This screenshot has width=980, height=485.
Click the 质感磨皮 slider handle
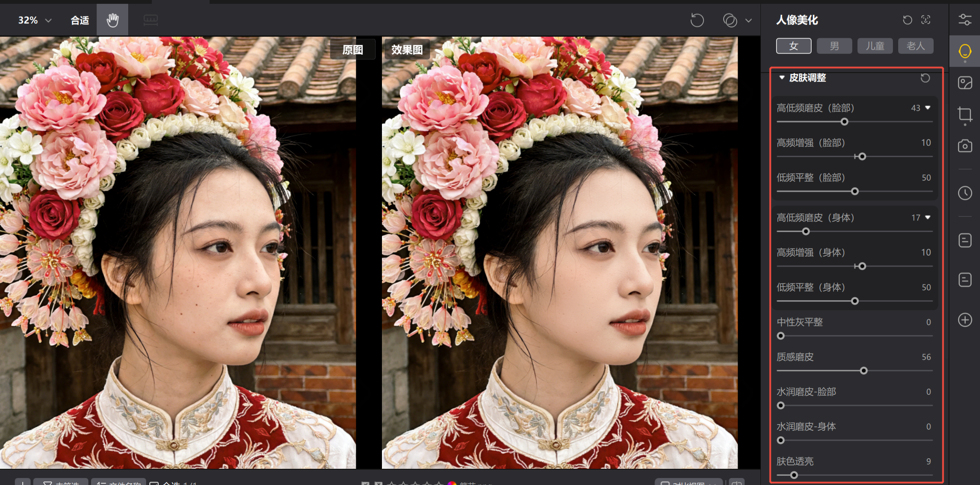(864, 371)
